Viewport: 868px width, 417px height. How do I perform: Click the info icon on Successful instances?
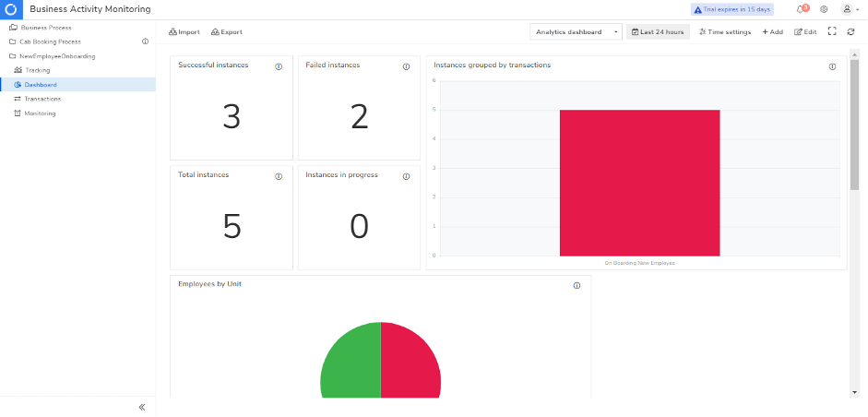279,66
